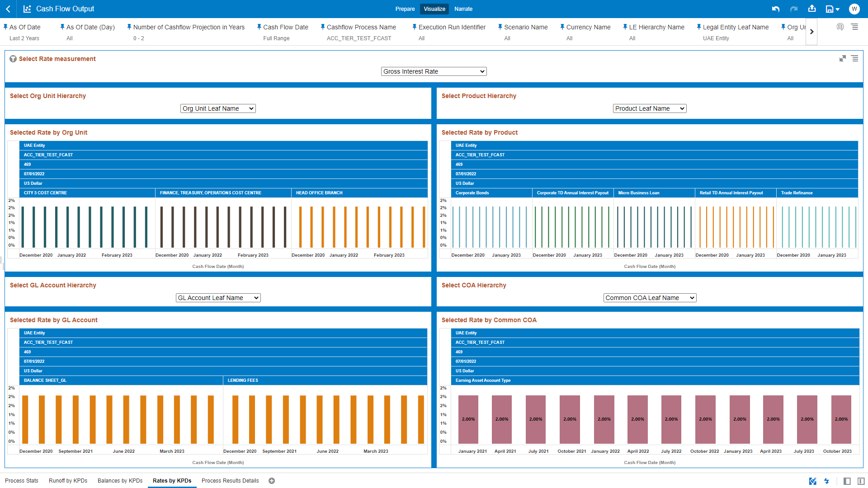The width and height of the screenshot is (868, 488).
Task: Click the January 2021 2.00% pink bar
Action: (468, 419)
